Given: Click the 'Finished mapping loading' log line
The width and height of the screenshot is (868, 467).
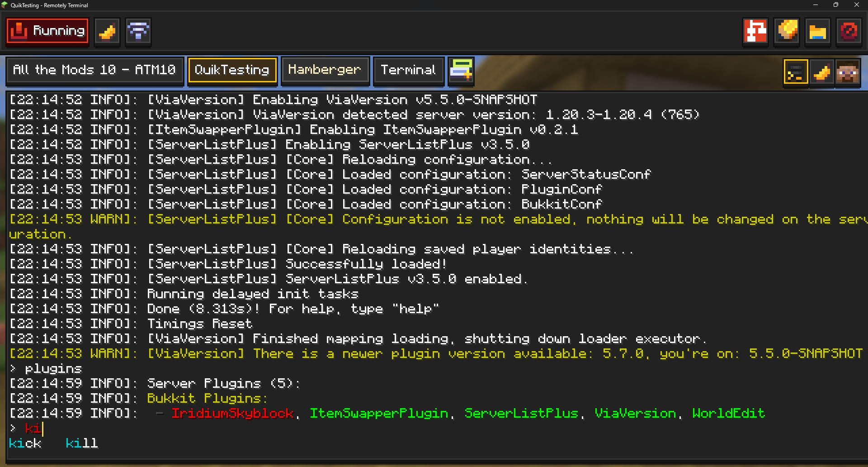Looking at the screenshot, I should click(x=358, y=338).
